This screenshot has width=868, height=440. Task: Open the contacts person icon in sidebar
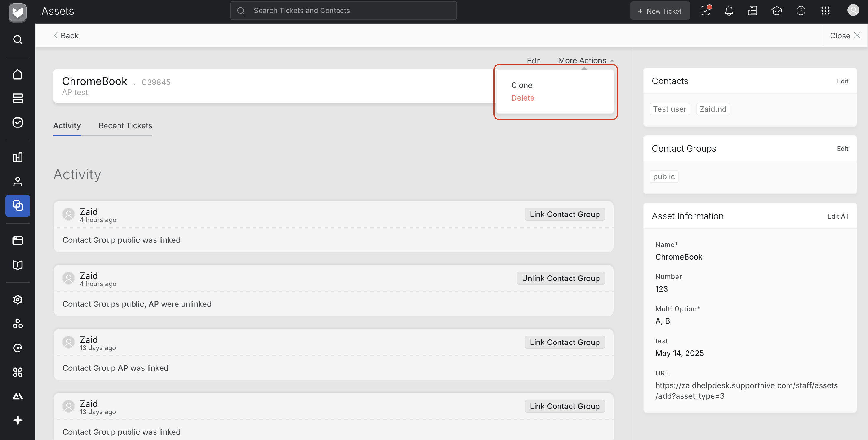17,182
